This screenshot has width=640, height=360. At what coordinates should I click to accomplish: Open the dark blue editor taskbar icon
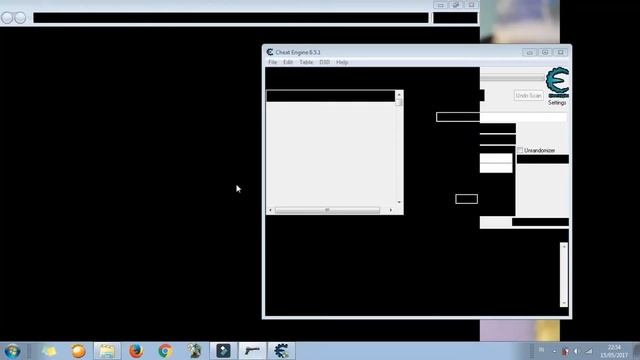tap(223, 351)
